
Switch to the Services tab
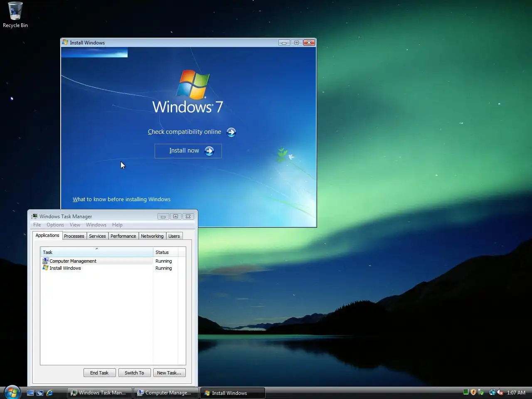97,236
